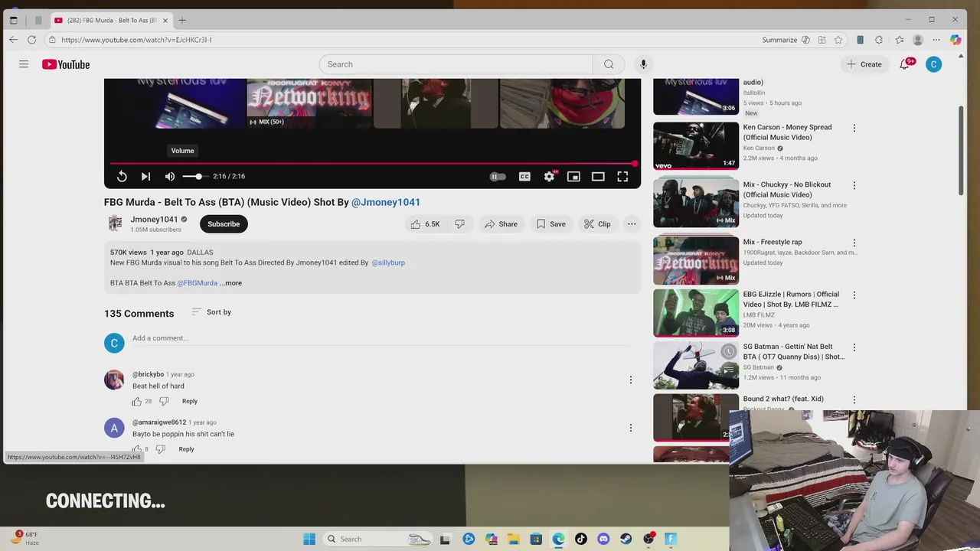The height and width of the screenshot is (551, 980).
Task: Skip to the next video
Action: [x=145, y=176]
